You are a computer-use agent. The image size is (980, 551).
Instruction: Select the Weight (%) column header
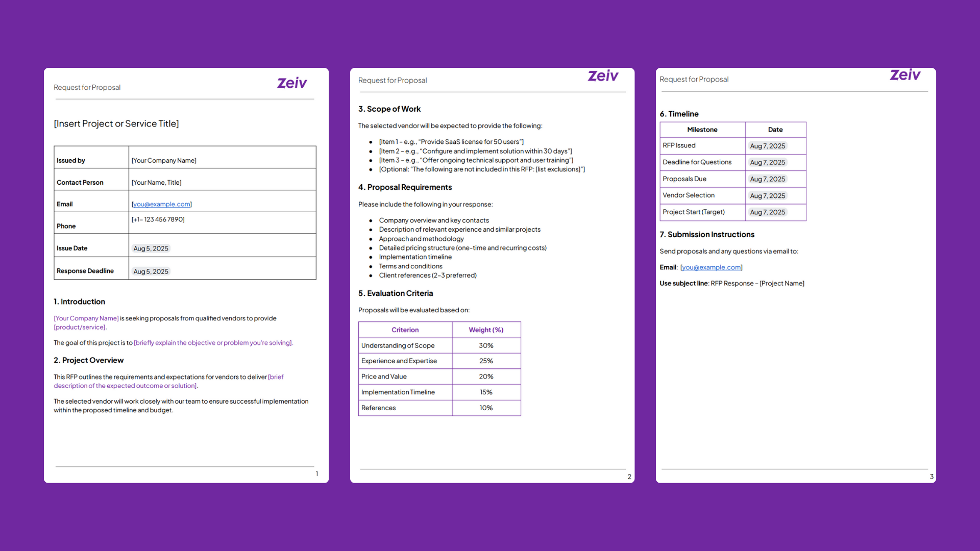pyautogui.click(x=486, y=330)
